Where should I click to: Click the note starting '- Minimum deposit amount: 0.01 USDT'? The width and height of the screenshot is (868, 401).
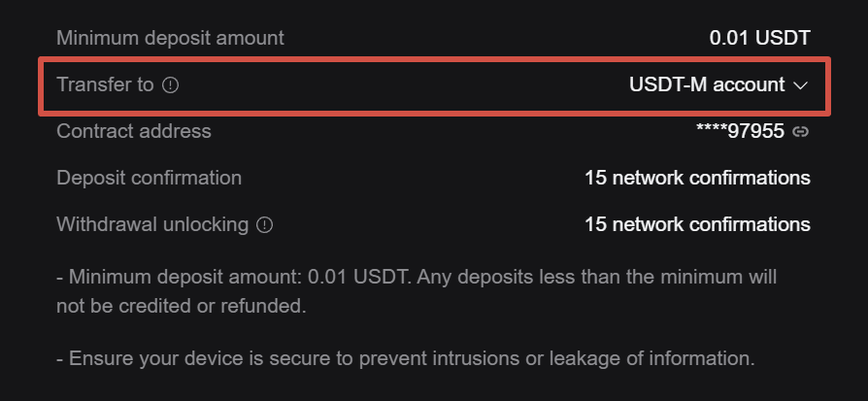417,290
